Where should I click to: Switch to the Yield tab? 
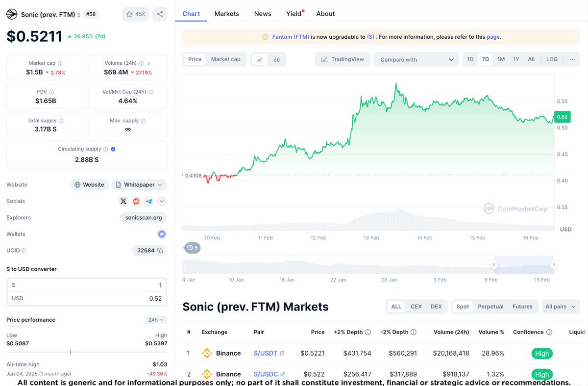(x=294, y=14)
